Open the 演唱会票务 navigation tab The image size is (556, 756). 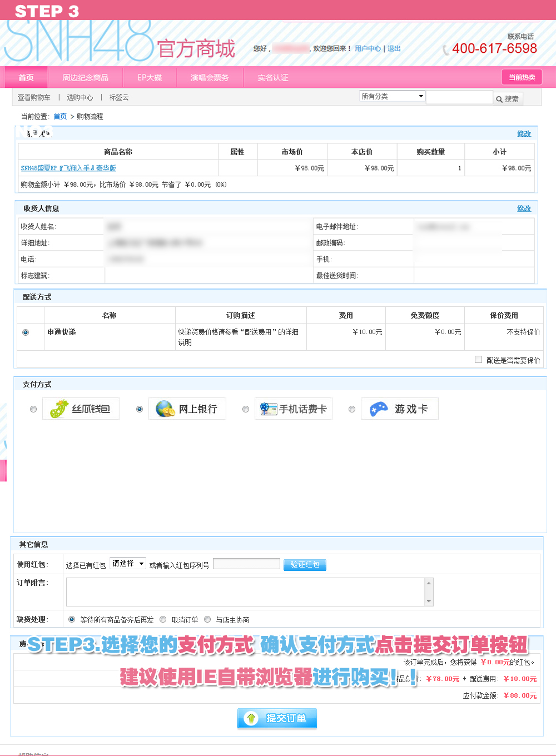[x=210, y=77]
